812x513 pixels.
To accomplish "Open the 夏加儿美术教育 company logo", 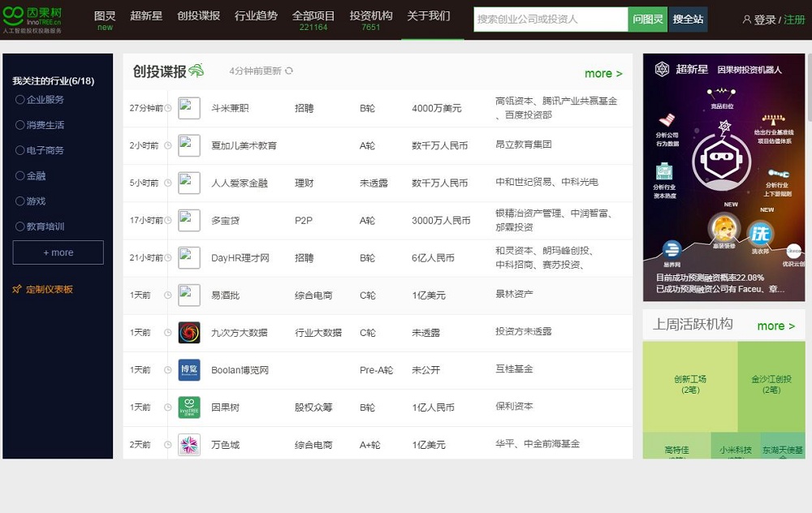I will (189, 145).
